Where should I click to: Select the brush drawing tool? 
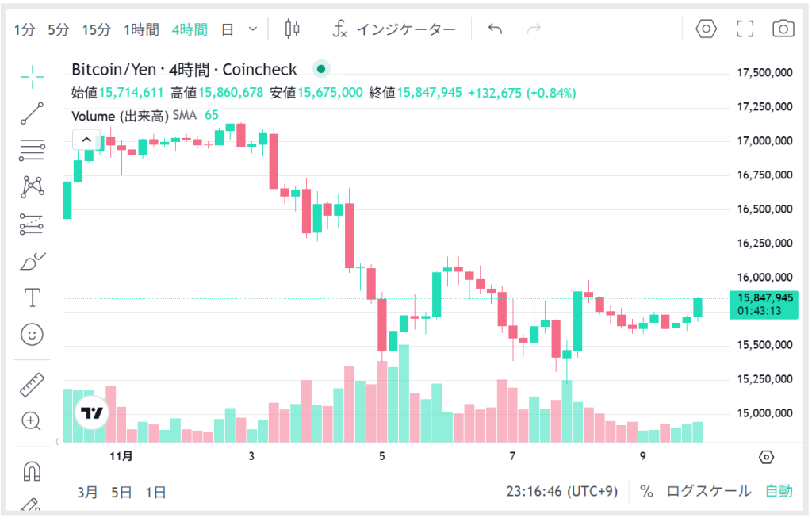[x=33, y=260]
